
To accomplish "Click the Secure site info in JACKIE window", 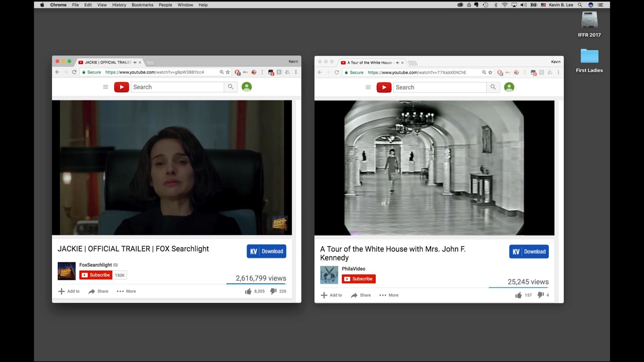I will tap(92, 72).
